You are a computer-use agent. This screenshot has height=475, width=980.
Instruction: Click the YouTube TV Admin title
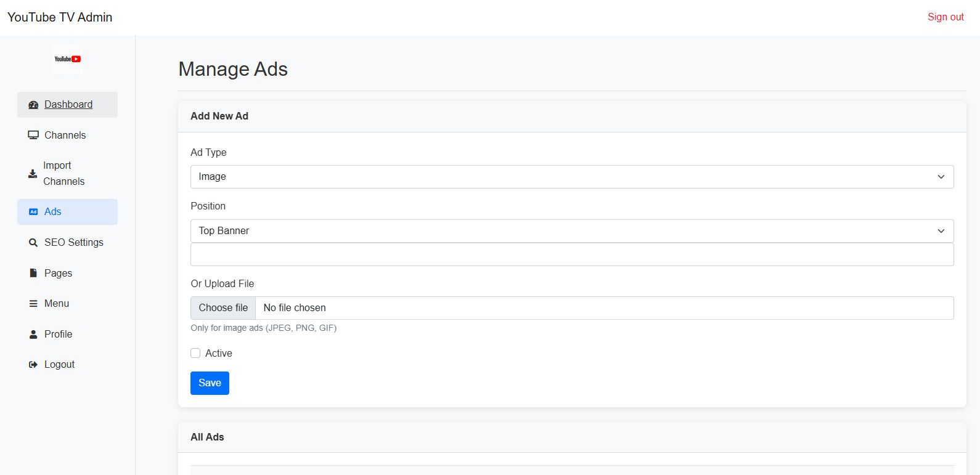pyautogui.click(x=60, y=17)
